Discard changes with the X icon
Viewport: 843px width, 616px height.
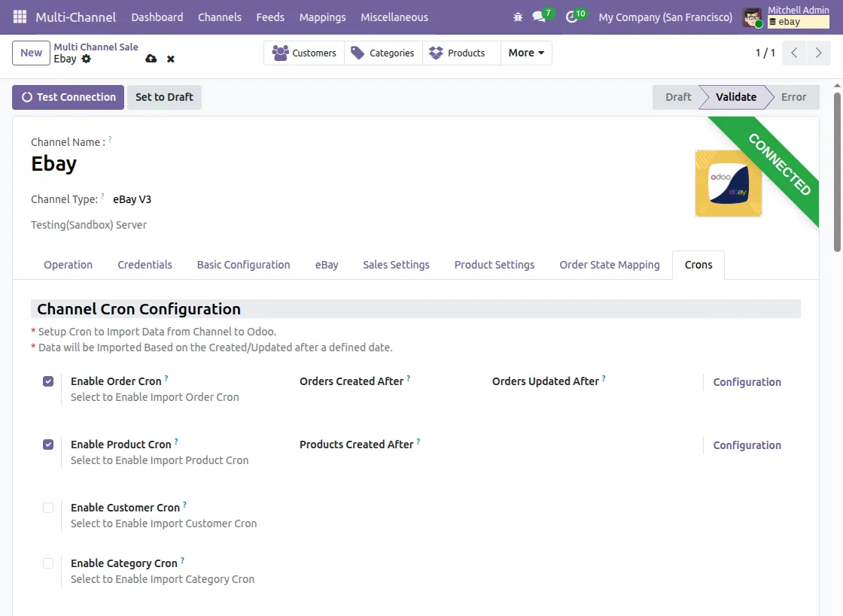click(170, 59)
